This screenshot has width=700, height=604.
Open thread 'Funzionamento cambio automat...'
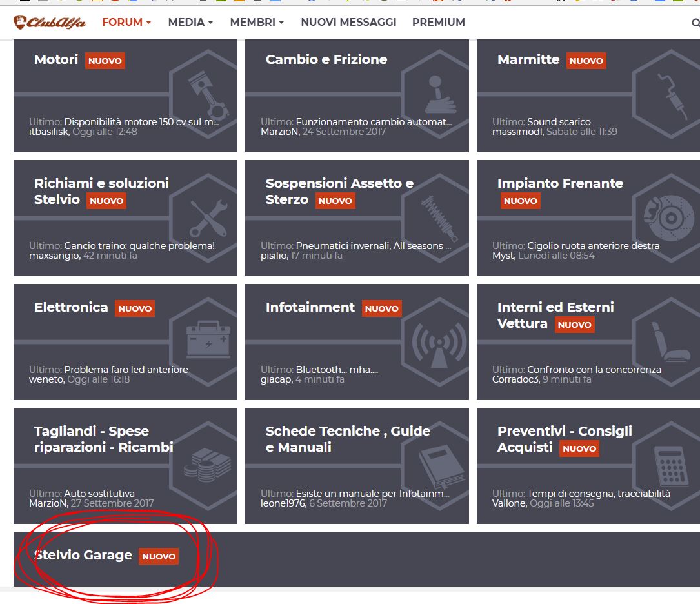[374, 122]
